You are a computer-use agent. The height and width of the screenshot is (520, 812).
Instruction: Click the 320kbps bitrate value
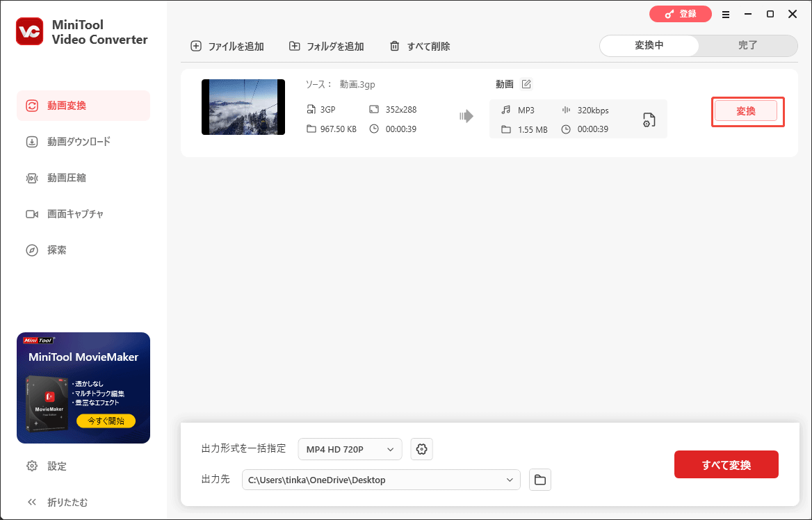point(593,111)
